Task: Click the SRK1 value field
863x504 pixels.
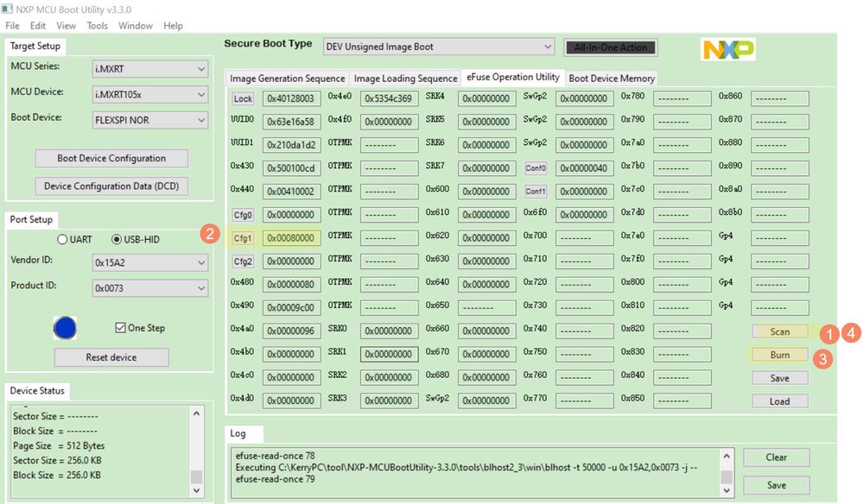Action: point(389,354)
